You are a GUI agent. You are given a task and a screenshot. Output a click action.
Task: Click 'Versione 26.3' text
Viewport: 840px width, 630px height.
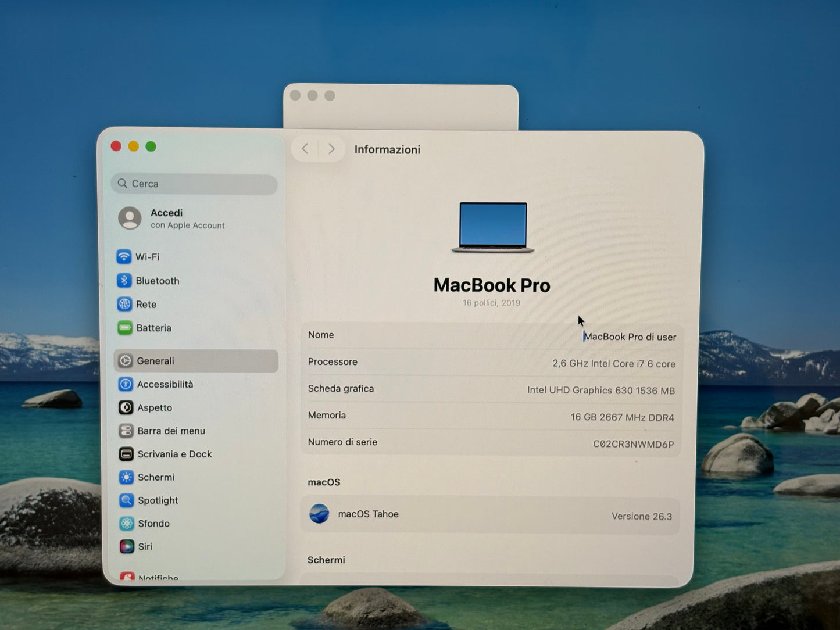click(642, 516)
